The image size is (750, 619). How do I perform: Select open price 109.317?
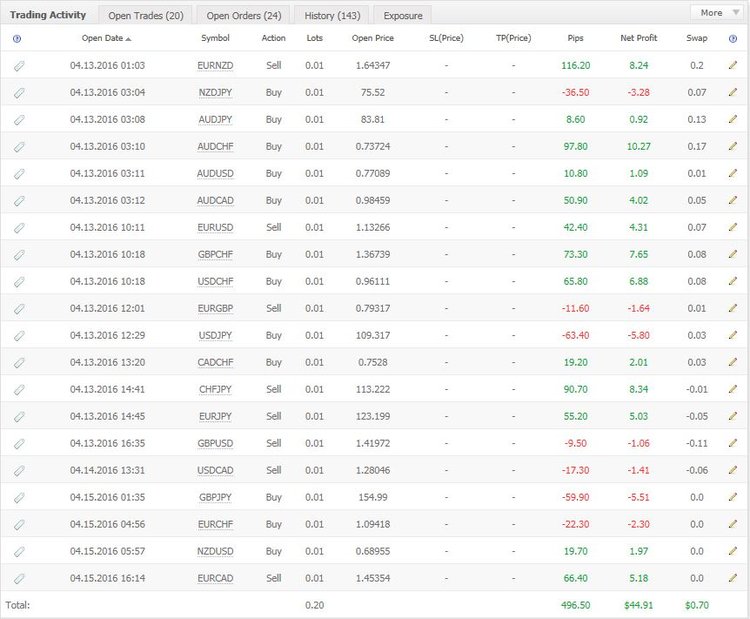pos(373,335)
